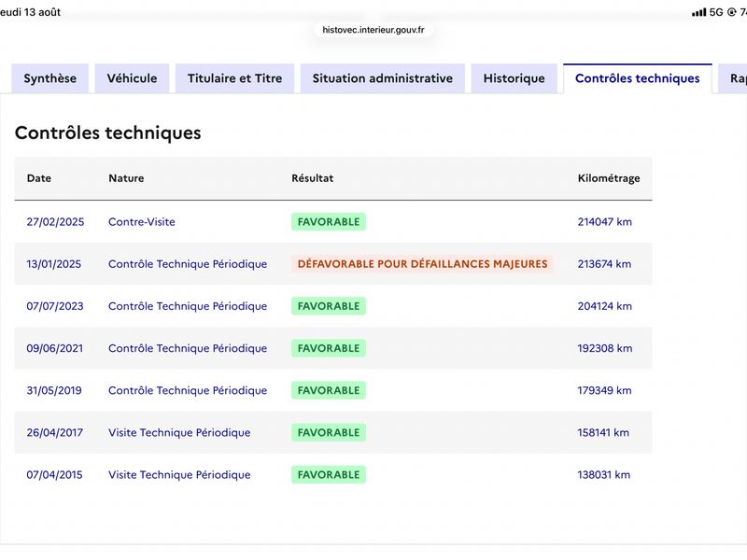Open the Synthèse tab
This screenshot has width=747, height=560.
(50, 78)
